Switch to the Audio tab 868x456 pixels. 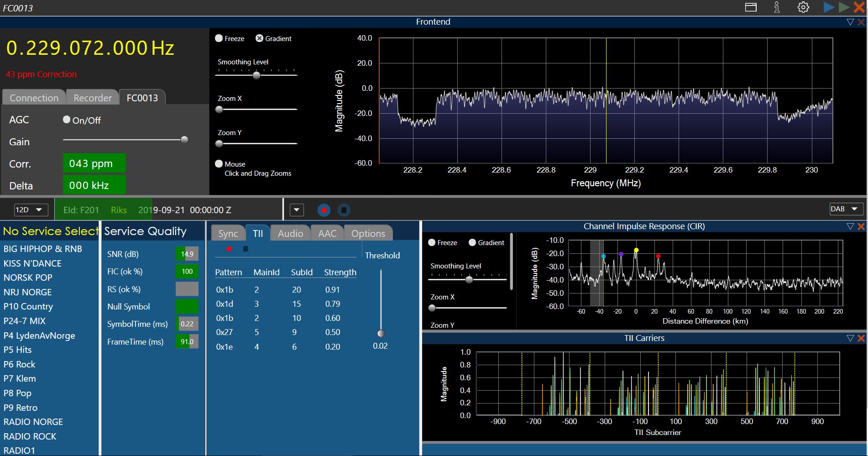pos(290,233)
